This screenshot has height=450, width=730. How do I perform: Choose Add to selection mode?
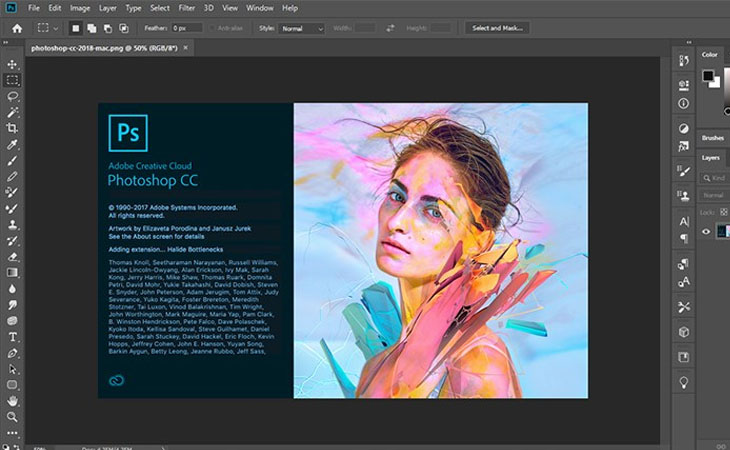[92, 28]
